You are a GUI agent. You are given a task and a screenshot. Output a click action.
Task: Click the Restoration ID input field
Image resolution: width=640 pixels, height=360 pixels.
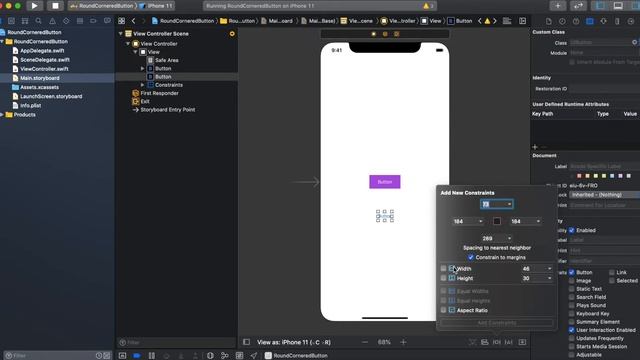point(604,89)
